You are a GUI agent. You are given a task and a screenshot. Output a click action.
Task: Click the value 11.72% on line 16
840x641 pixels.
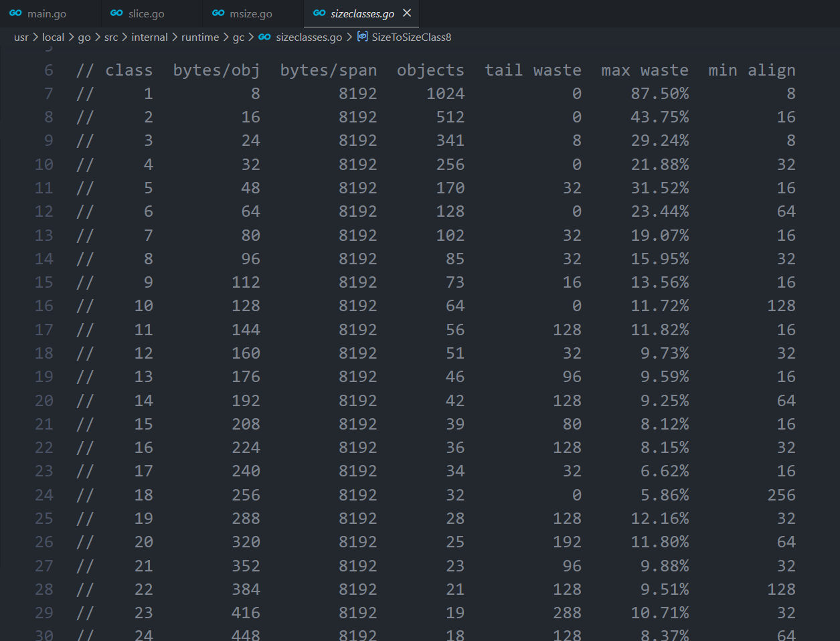[x=659, y=306]
